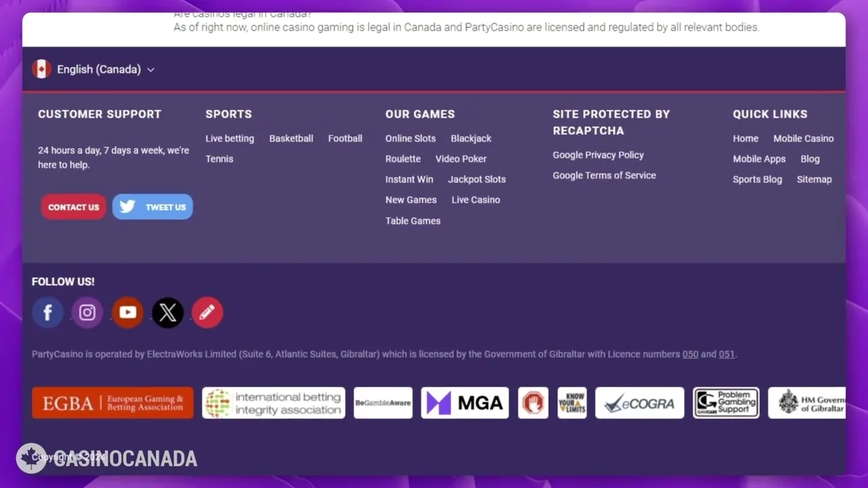
Task: Open the Jackpot Slots link
Action: (477, 179)
